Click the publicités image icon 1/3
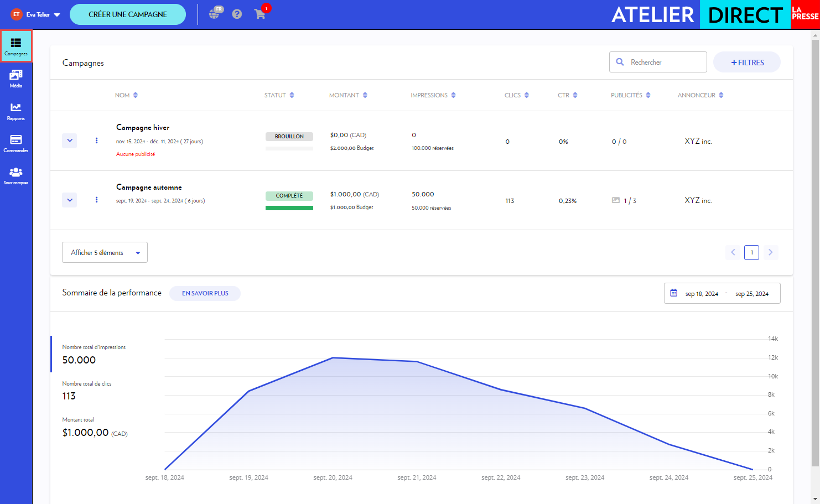This screenshot has width=820, height=504. (616, 200)
